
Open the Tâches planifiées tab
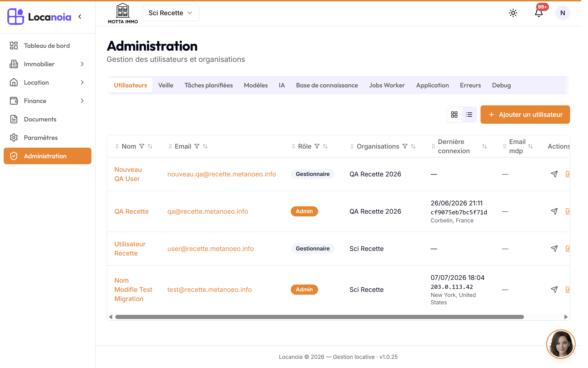coord(209,85)
